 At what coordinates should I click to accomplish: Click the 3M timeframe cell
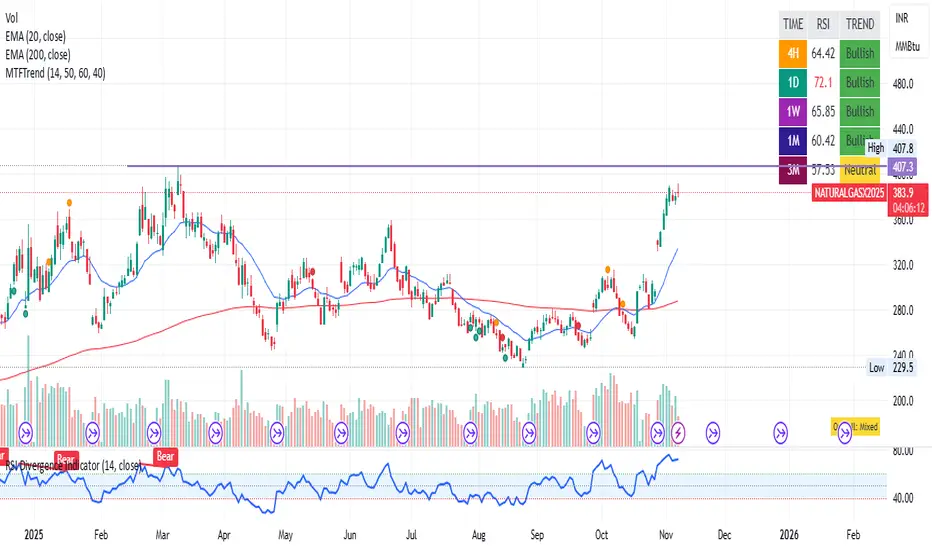click(793, 170)
